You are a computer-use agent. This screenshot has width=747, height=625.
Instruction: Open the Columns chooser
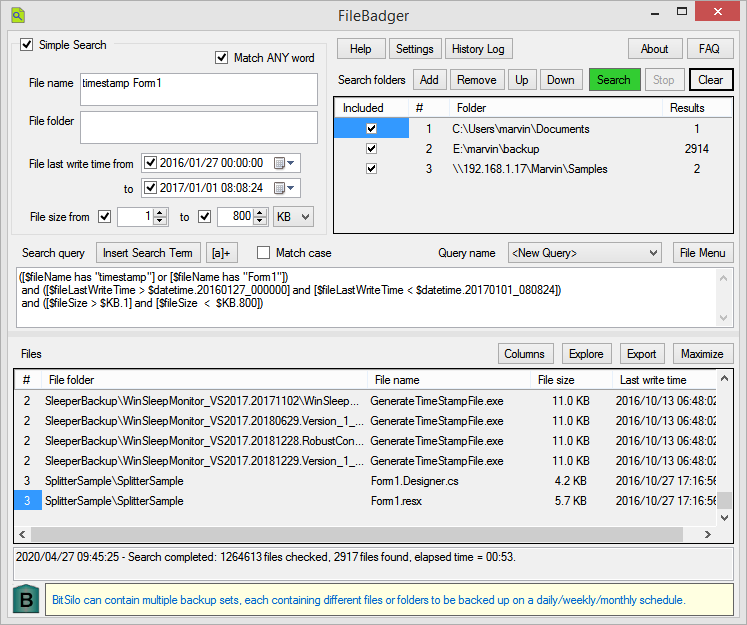coord(525,354)
